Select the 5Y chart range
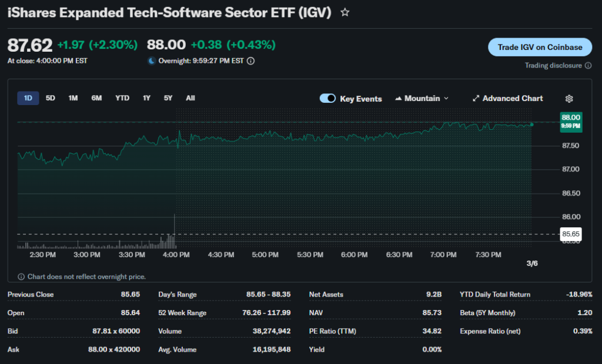Viewport: 602px width, 364px height. click(168, 98)
